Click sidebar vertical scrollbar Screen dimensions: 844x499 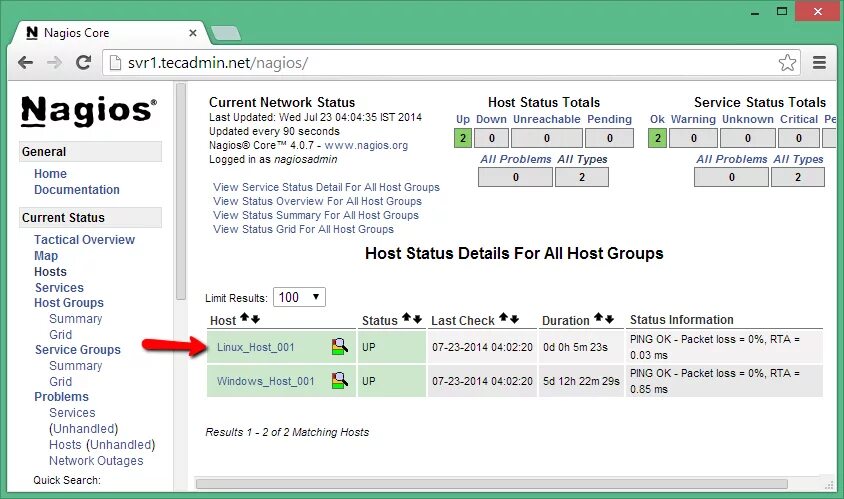(181, 191)
